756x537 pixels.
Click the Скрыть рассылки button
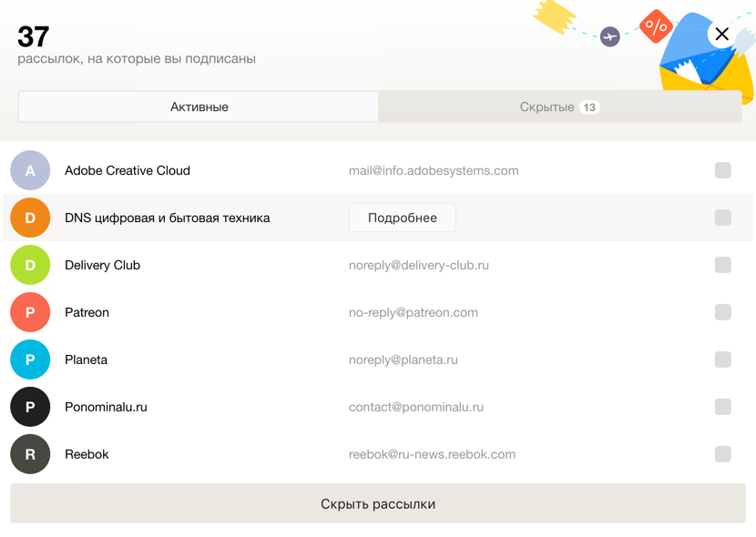click(378, 503)
